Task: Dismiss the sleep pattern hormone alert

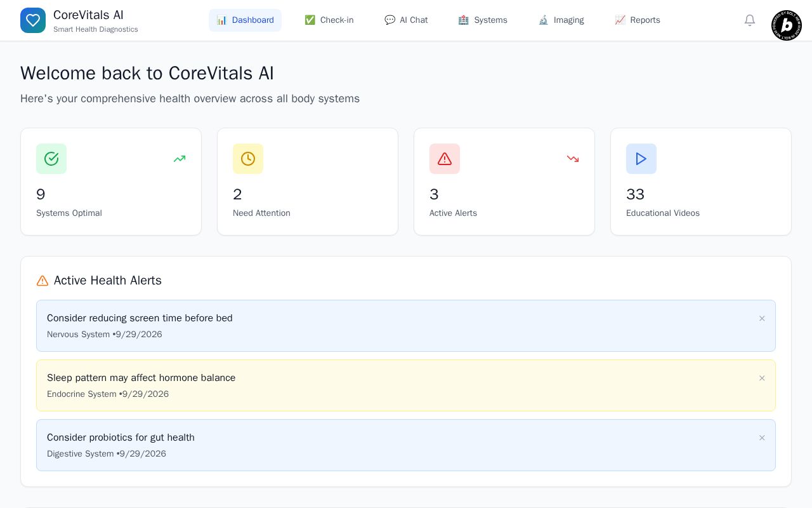Action: [762, 378]
